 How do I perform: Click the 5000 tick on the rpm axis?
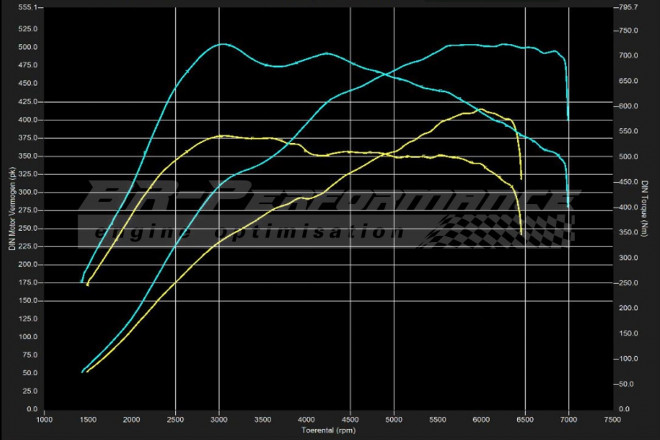click(x=394, y=419)
